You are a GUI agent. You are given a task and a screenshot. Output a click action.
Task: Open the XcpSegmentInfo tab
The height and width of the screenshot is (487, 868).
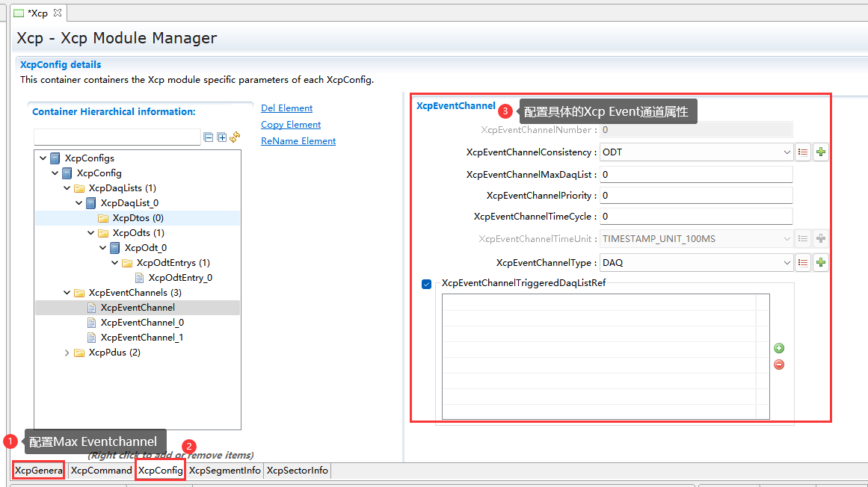pyautogui.click(x=224, y=471)
